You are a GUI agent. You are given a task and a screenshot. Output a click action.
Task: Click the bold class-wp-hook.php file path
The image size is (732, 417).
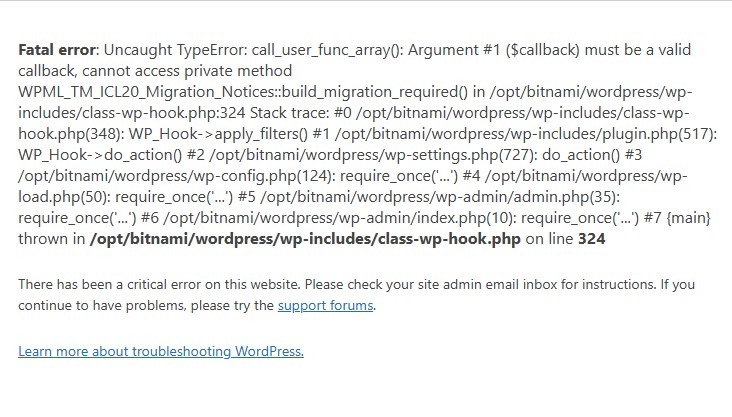coord(305,239)
